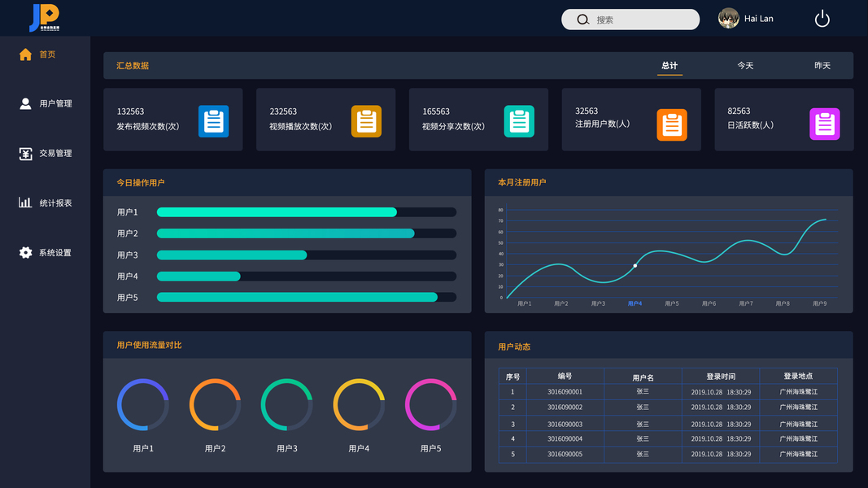Image resolution: width=868 pixels, height=488 pixels.
Task: Click the 用户2 progress bar
Action: click(306, 233)
